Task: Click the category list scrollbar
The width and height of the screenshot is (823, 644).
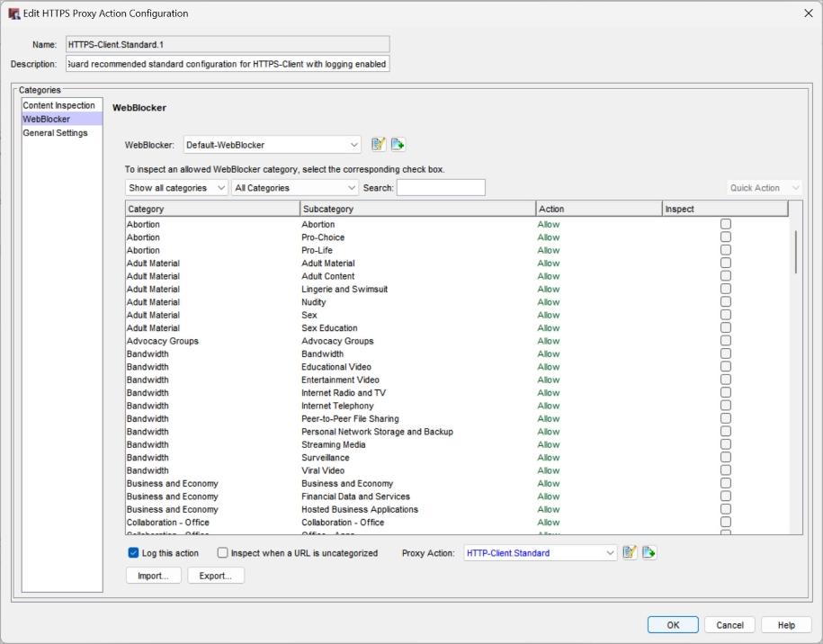Action: coord(795,252)
